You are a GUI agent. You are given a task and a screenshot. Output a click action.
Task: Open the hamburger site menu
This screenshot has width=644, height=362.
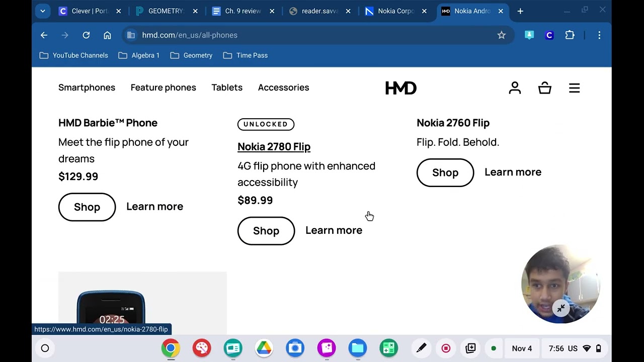pyautogui.click(x=575, y=88)
